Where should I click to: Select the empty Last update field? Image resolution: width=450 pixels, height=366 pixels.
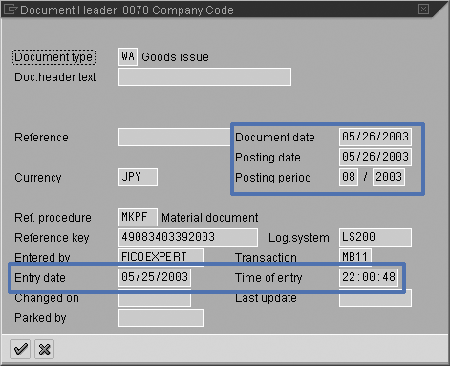click(x=375, y=298)
